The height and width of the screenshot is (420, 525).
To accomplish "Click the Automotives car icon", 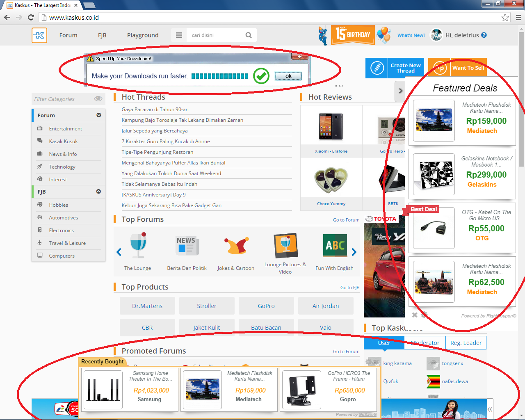I will click(x=40, y=217).
